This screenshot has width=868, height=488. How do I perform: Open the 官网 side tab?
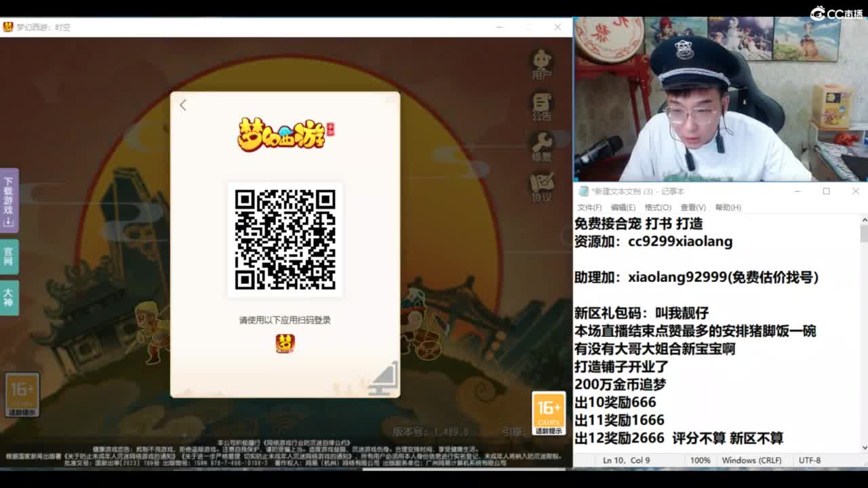[x=9, y=256]
